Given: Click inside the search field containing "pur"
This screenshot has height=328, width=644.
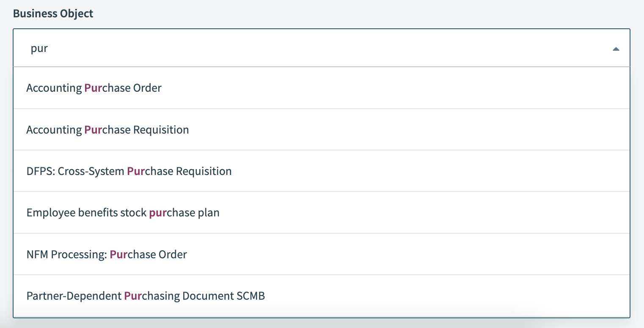Looking at the screenshot, I should 169,48.
